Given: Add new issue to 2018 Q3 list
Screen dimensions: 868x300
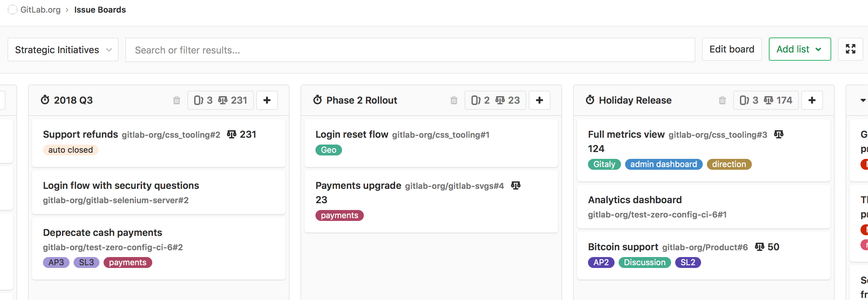Looking at the screenshot, I should click(267, 100).
